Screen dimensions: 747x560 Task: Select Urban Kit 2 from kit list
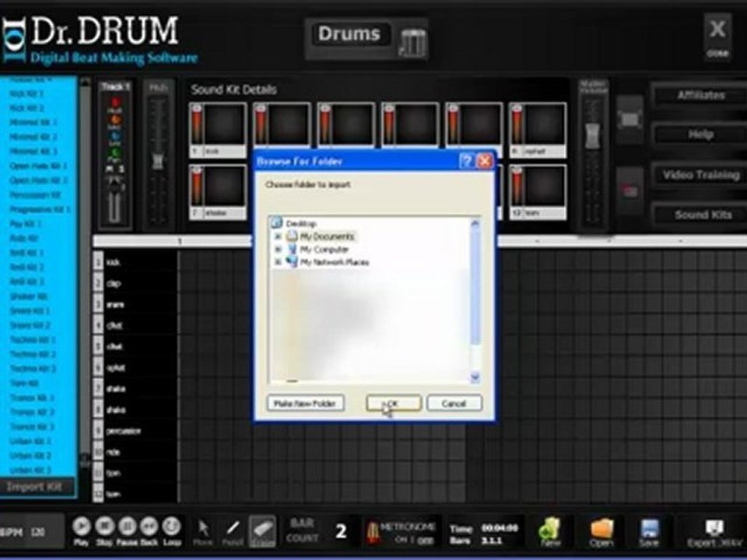click(x=30, y=456)
